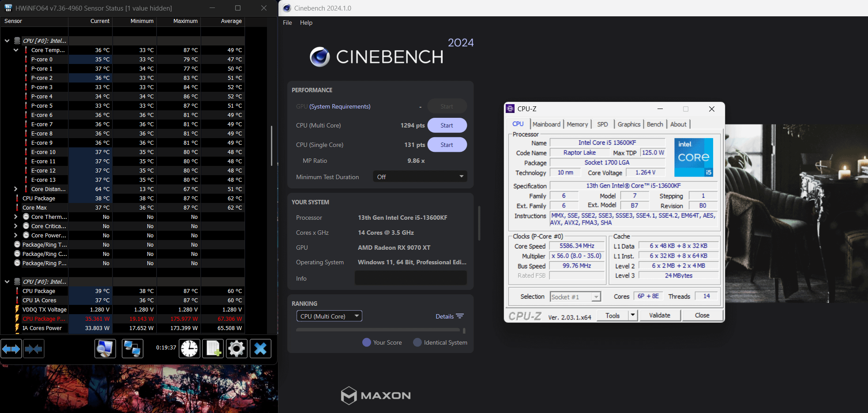The image size is (868, 413).
Task: Collapse the Core Temperatures tree row
Action: [16, 50]
